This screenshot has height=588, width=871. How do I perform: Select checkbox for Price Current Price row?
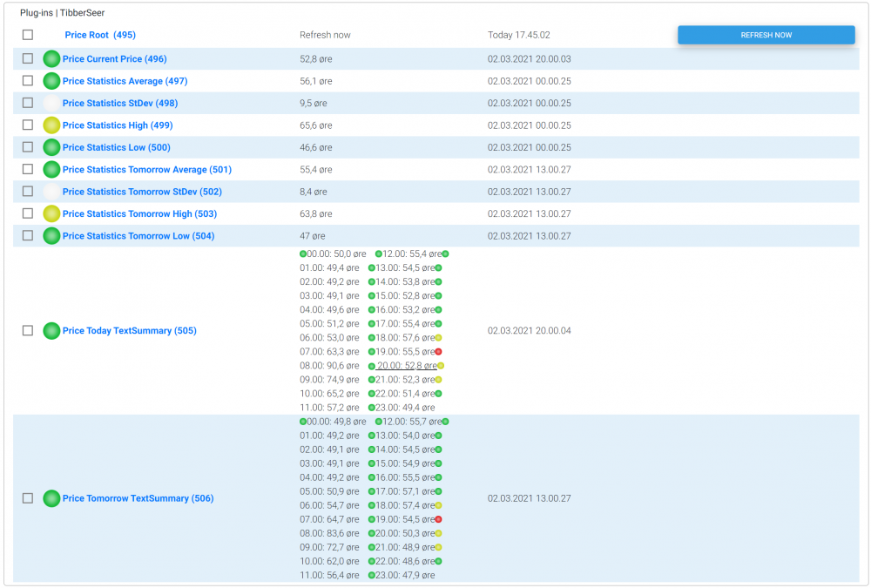28,59
